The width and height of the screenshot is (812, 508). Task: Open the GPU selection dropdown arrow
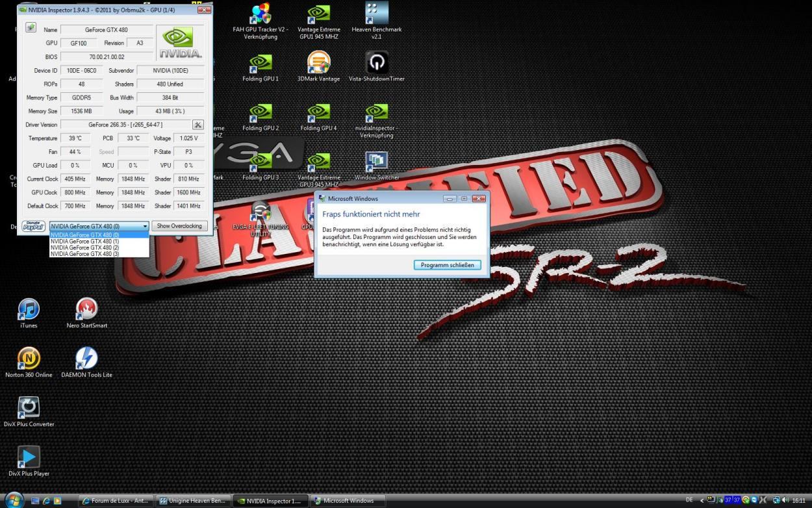coord(145,226)
